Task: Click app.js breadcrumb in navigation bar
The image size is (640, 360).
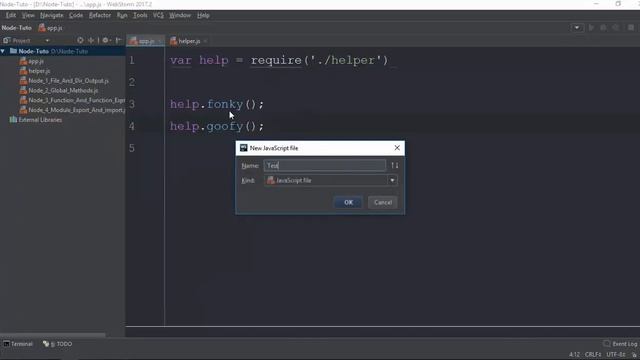Action: click(x=50, y=28)
